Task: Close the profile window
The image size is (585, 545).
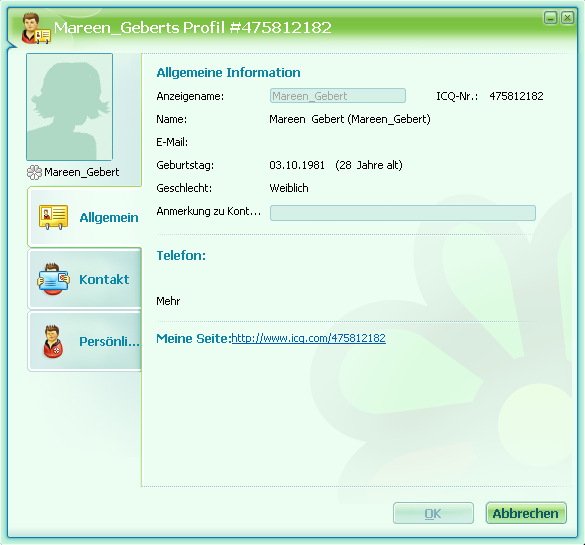Action: click(567, 17)
